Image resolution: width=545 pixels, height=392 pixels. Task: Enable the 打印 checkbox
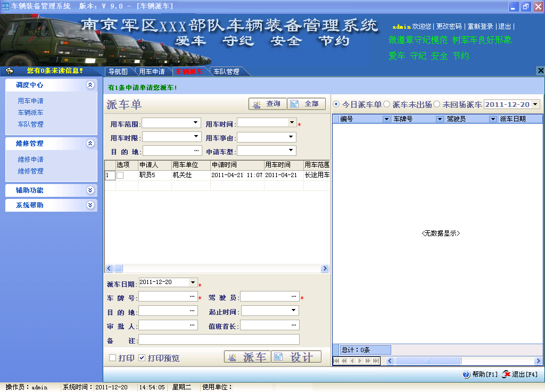[x=112, y=358]
